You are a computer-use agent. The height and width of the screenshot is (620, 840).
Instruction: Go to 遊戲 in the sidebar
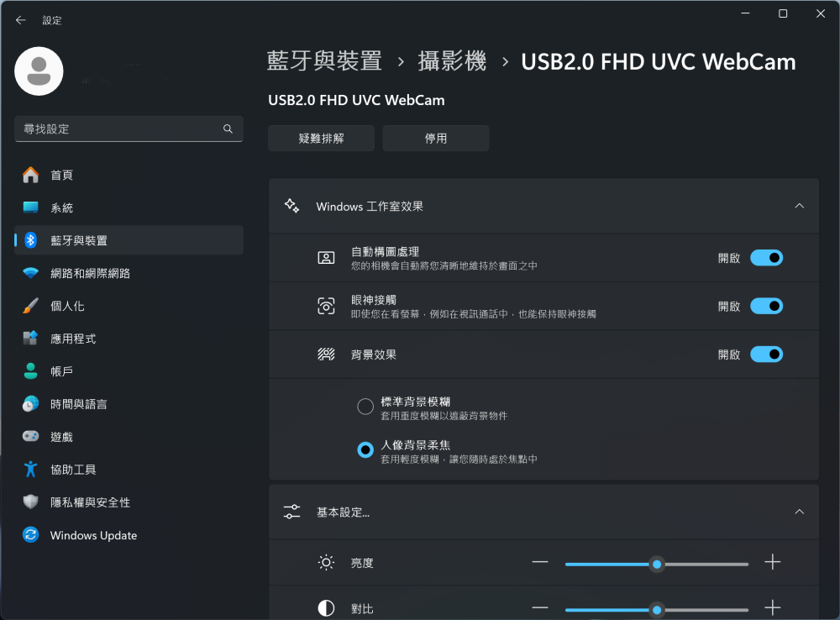(129, 437)
